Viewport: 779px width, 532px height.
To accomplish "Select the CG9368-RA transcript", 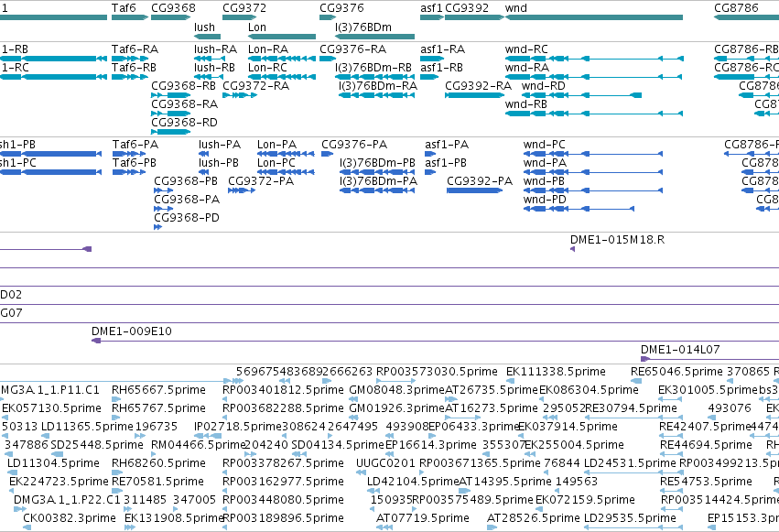I will pyautogui.click(x=171, y=114).
